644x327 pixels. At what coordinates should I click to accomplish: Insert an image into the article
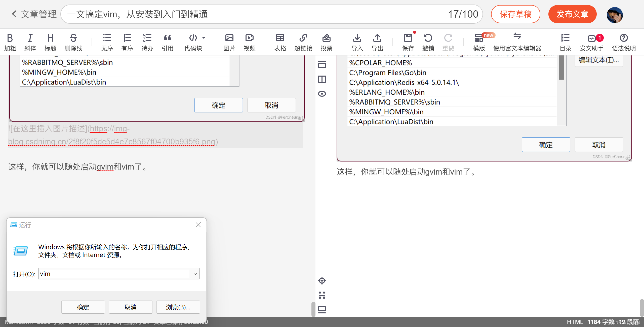point(229,42)
